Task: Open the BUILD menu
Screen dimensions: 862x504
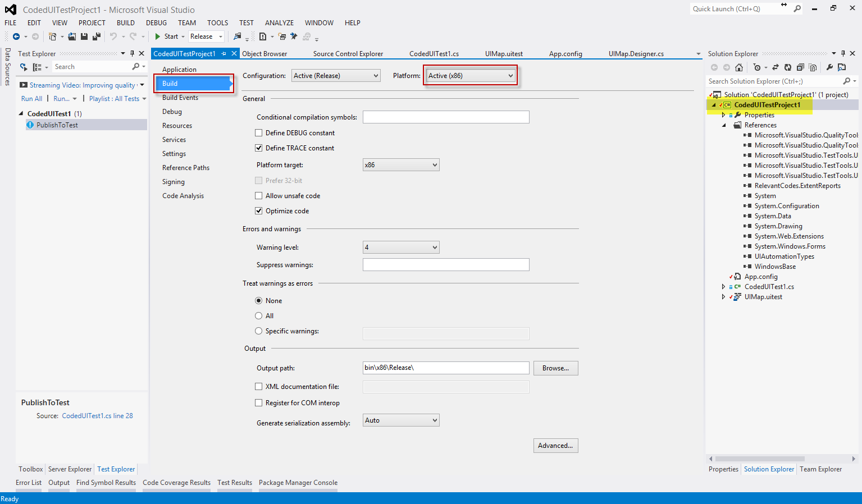Action: tap(126, 23)
